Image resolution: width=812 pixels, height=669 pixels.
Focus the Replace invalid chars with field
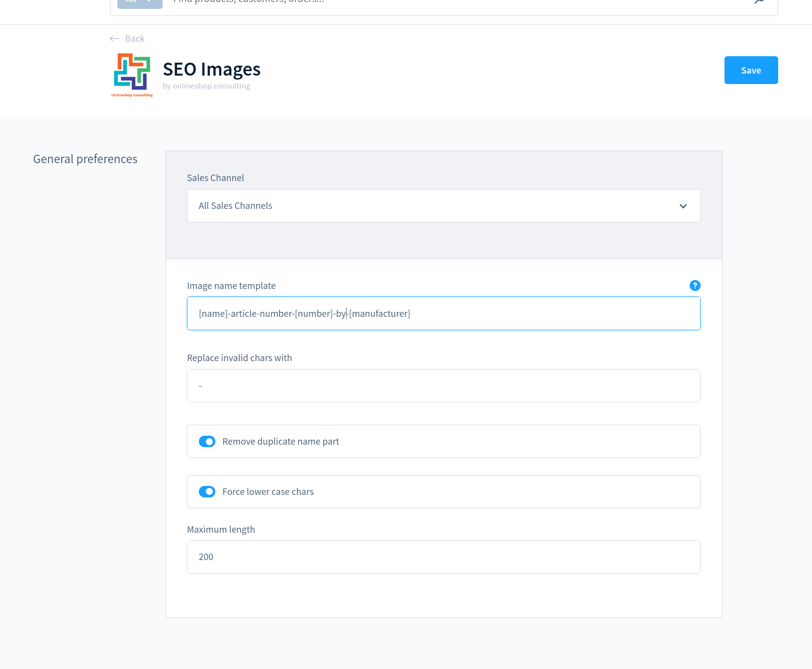click(x=444, y=385)
